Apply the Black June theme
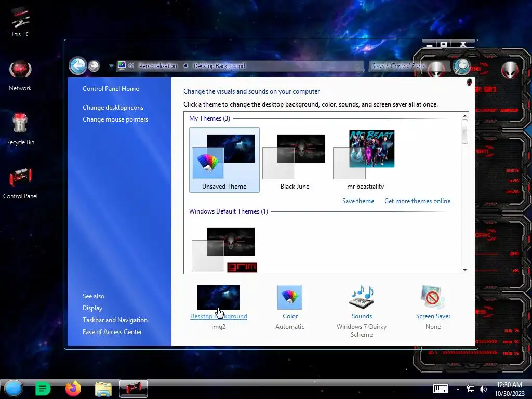532x399 pixels. click(x=295, y=160)
